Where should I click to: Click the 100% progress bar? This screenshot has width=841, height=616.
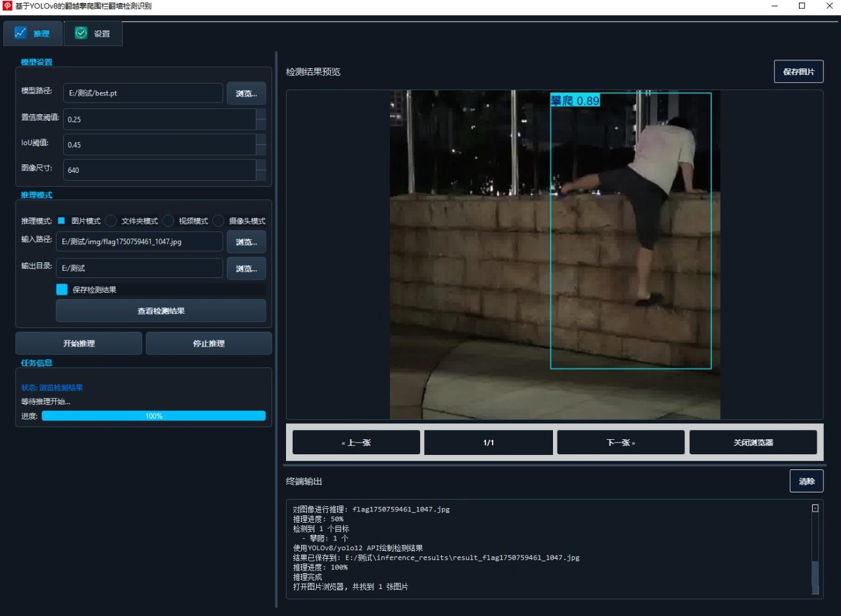pos(154,416)
